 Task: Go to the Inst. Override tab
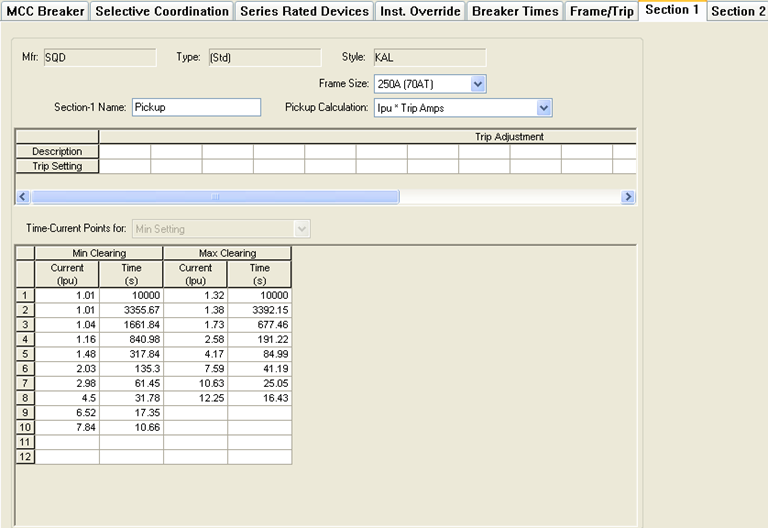(420, 12)
